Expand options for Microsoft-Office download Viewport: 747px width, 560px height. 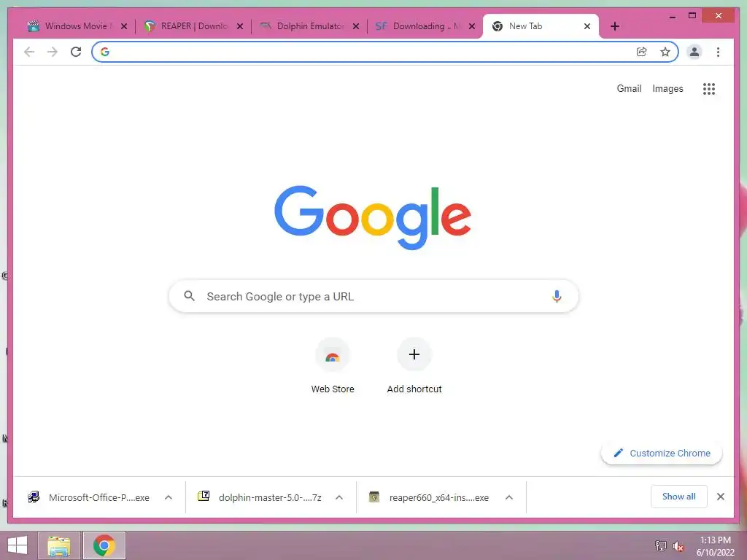coord(169,497)
